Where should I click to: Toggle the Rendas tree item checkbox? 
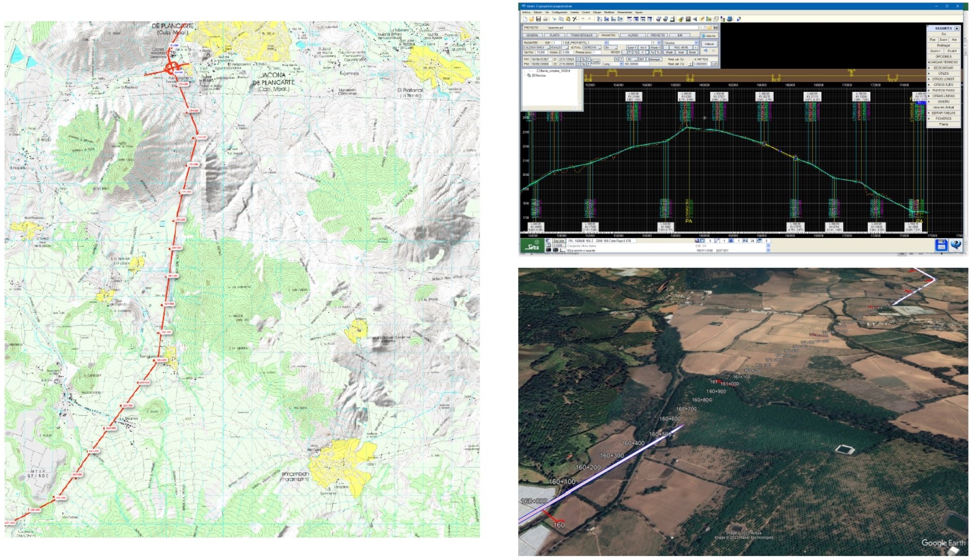(x=534, y=76)
